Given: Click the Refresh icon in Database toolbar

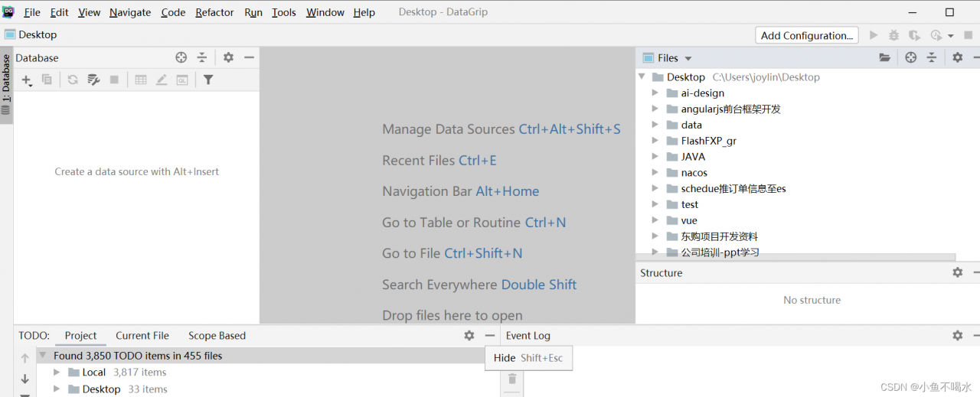Looking at the screenshot, I should click(x=73, y=80).
